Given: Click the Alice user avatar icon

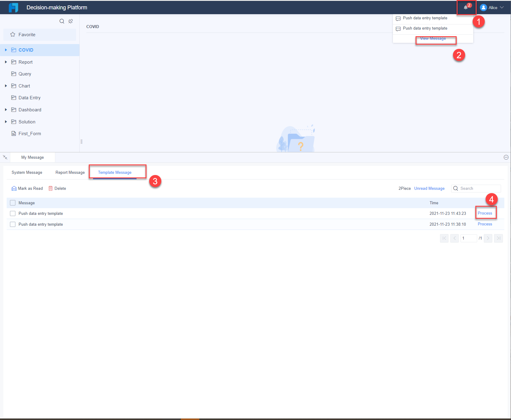Looking at the screenshot, I should [x=483, y=8].
